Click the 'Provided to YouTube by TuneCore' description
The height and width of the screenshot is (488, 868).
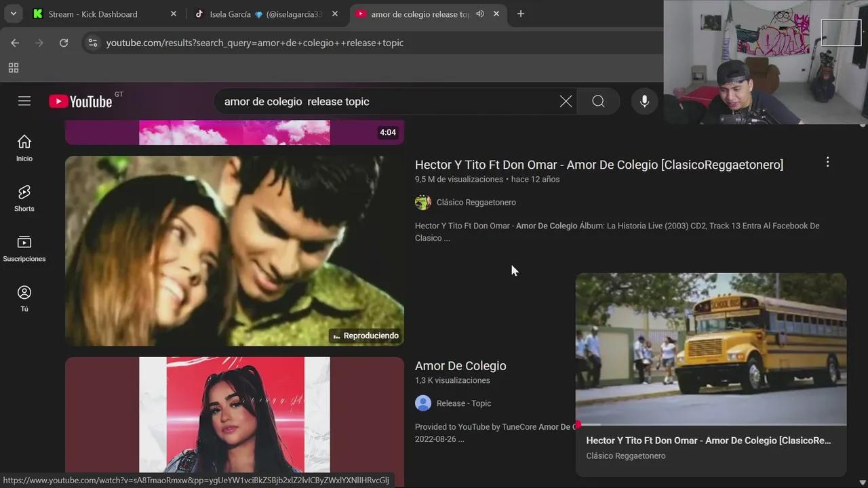pyautogui.click(x=495, y=433)
